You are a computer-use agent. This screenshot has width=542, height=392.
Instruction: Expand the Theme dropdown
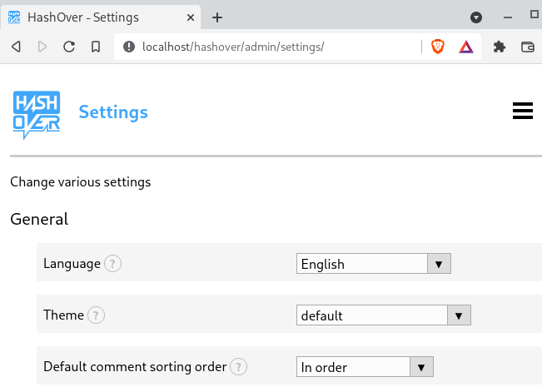[384, 315]
